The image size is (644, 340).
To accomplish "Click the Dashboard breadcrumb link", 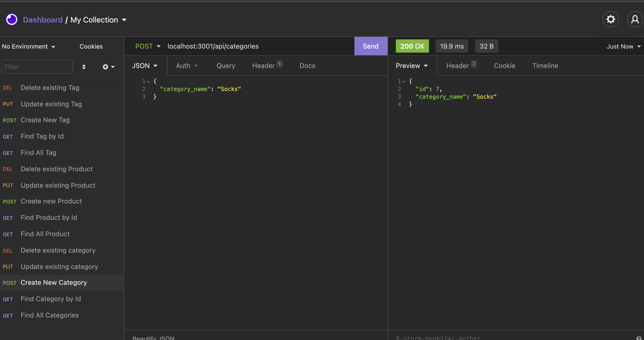I will pos(43,20).
